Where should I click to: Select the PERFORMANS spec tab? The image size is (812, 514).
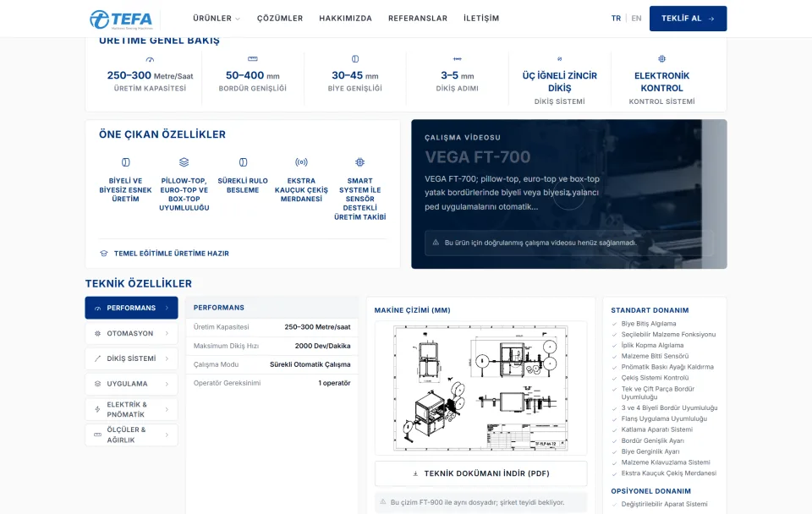click(x=132, y=308)
